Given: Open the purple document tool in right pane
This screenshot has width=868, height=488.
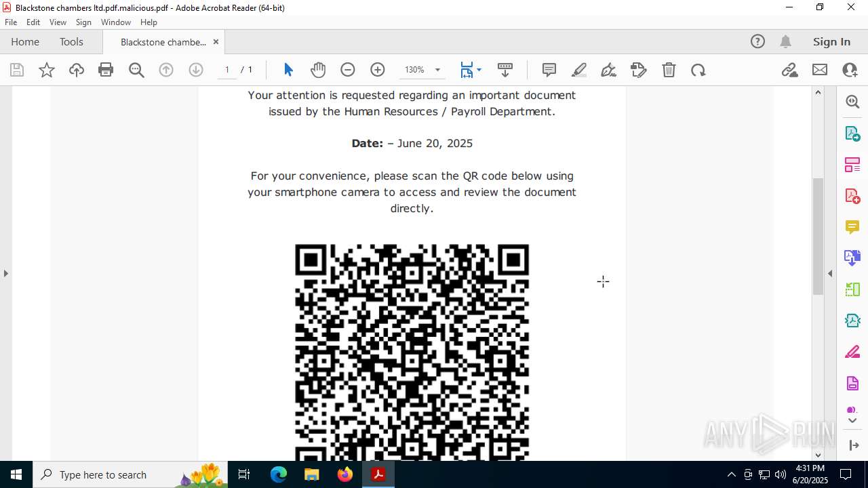Looking at the screenshot, I should point(852,384).
